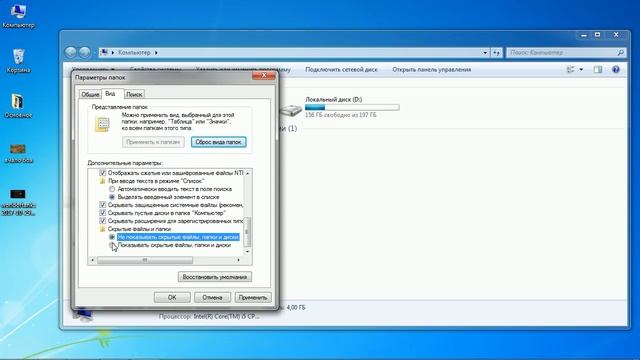Switch to the Общие tab

tap(90, 94)
